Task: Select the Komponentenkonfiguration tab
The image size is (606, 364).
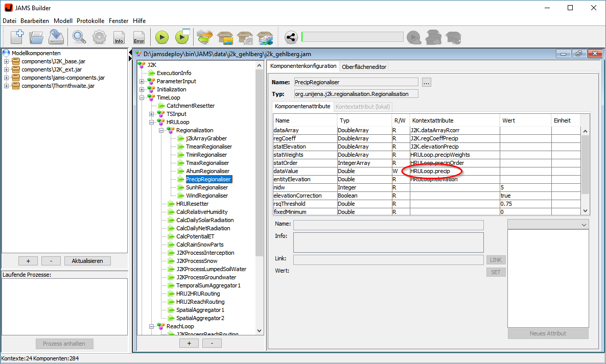Action: click(x=304, y=66)
